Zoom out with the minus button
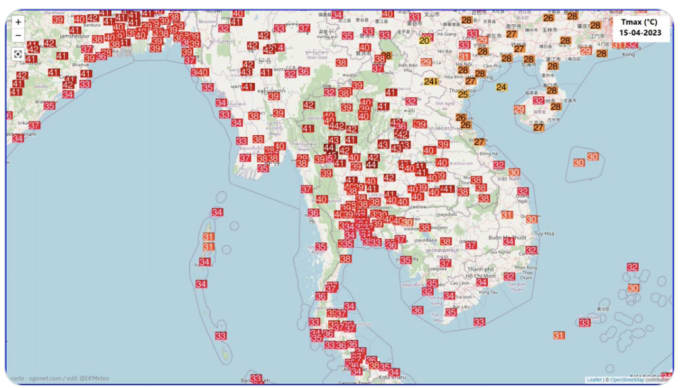The image size is (690, 388). (18, 36)
